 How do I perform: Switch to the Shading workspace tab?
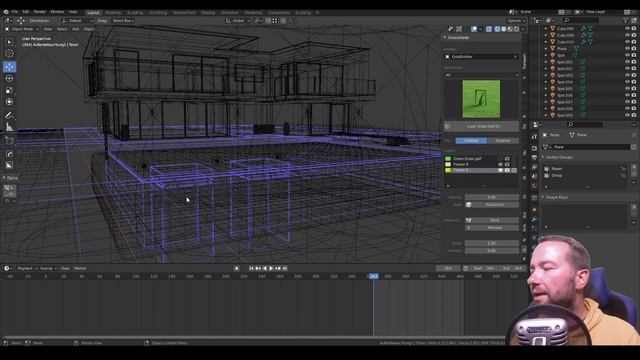click(x=208, y=13)
